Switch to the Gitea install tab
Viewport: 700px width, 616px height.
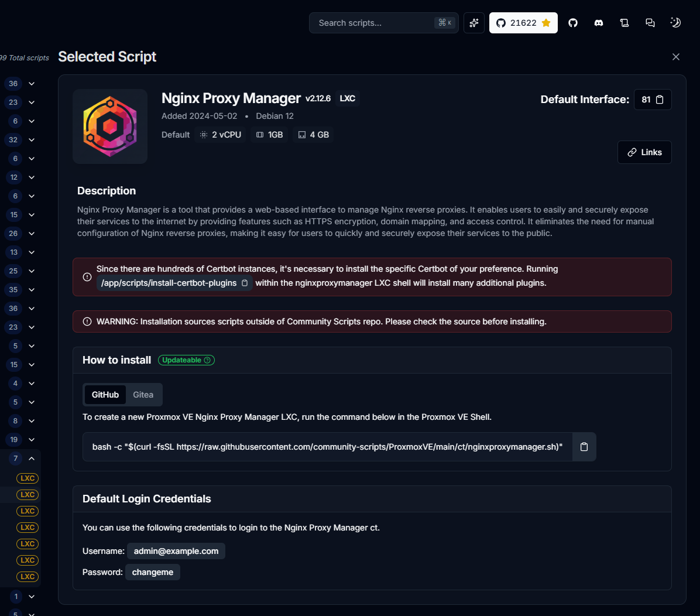pos(143,395)
